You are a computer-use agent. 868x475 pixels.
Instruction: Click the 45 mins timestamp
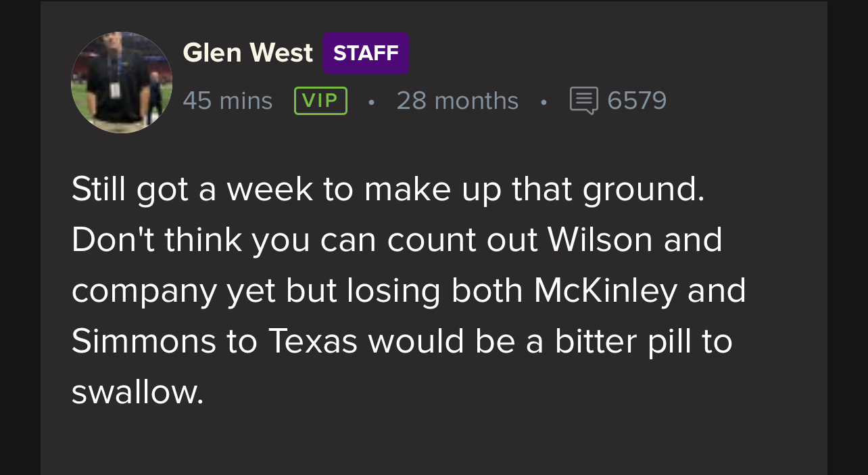click(227, 101)
